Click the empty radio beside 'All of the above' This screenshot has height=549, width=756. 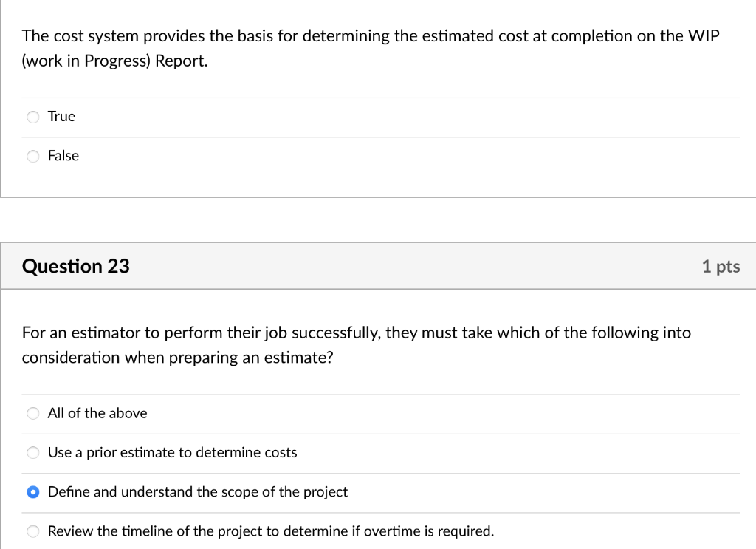32,413
